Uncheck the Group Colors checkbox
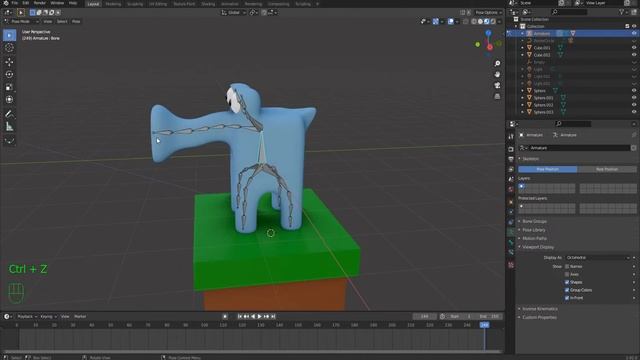Viewport: 640px width, 360px height. point(567,290)
